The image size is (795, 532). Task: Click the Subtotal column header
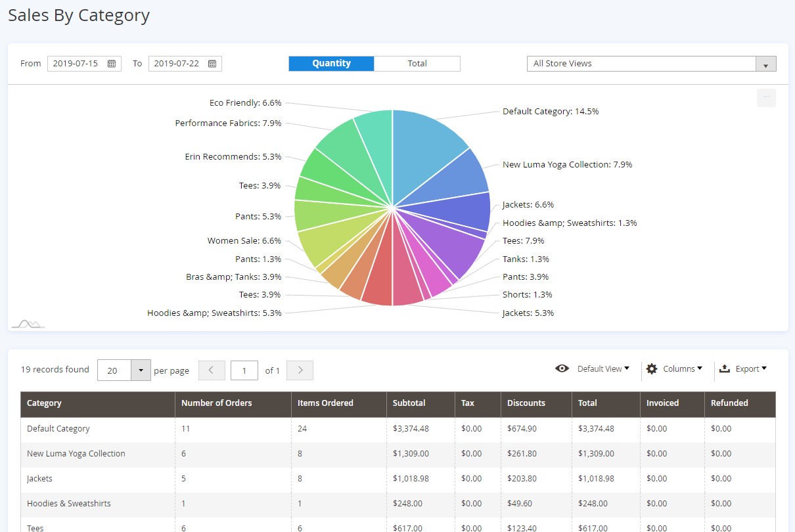(x=409, y=403)
